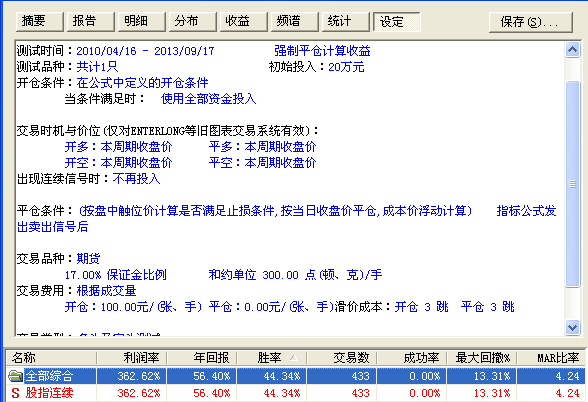Click 56.40% in the 全部综合 row
The height and width of the screenshot is (402, 588).
(212, 376)
